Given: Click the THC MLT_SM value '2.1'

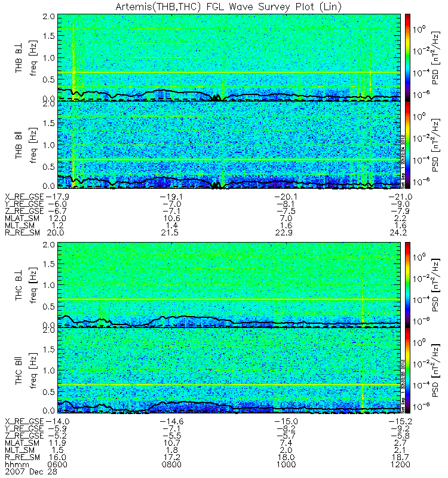Looking at the screenshot, I should pos(400,450).
